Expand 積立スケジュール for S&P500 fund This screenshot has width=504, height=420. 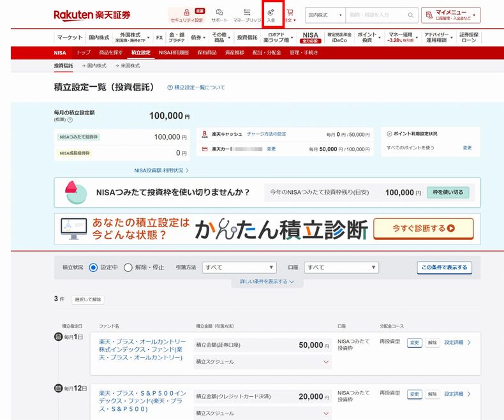point(262,413)
